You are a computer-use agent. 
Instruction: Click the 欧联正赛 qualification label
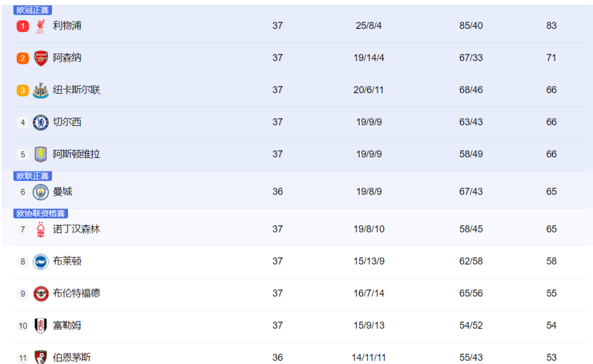click(33, 176)
